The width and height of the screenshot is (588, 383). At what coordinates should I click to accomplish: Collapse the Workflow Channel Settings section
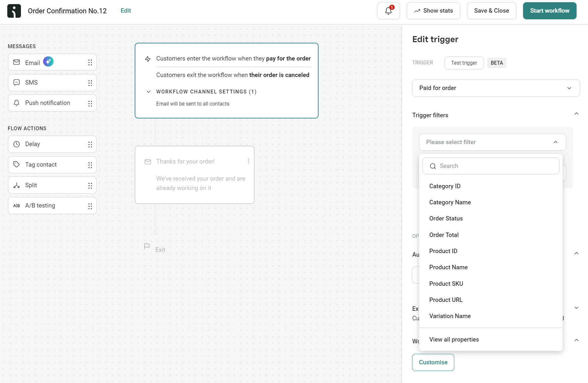pyautogui.click(x=148, y=92)
